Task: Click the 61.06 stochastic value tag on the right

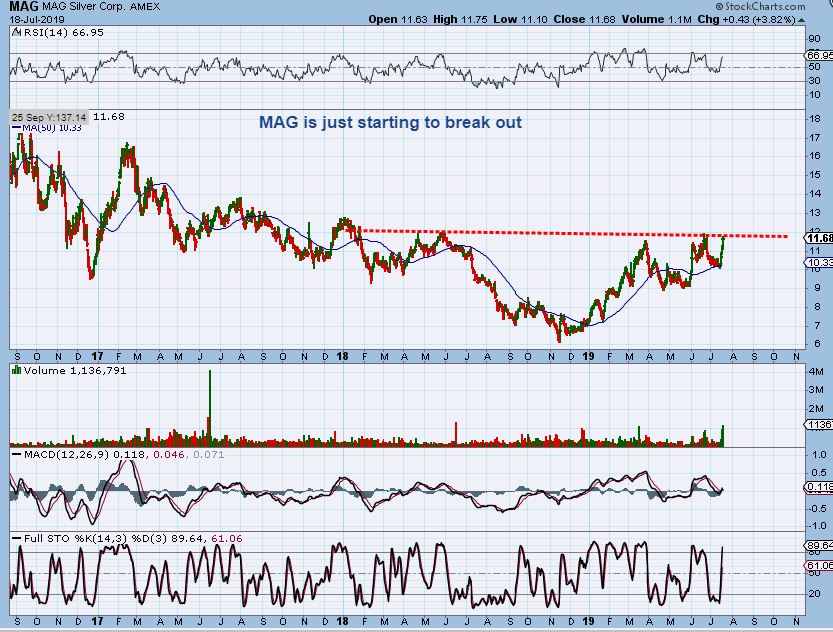Action: pos(819,566)
